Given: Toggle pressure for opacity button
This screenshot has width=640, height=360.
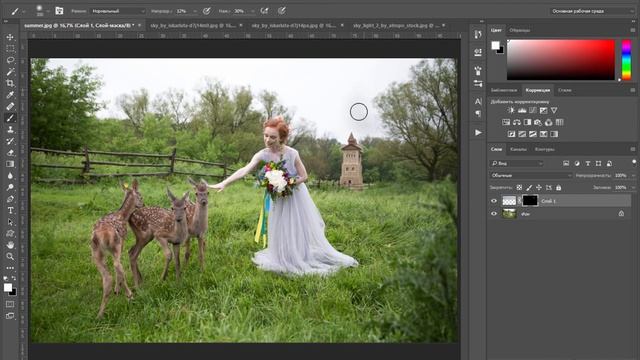Looking at the screenshot, I should click(x=207, y=11).
